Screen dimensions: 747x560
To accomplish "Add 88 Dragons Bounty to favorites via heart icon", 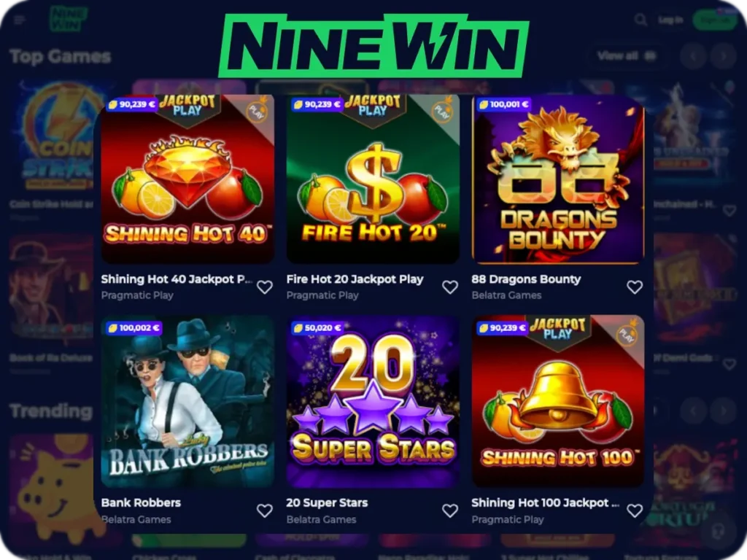I will tap(635, 287).
